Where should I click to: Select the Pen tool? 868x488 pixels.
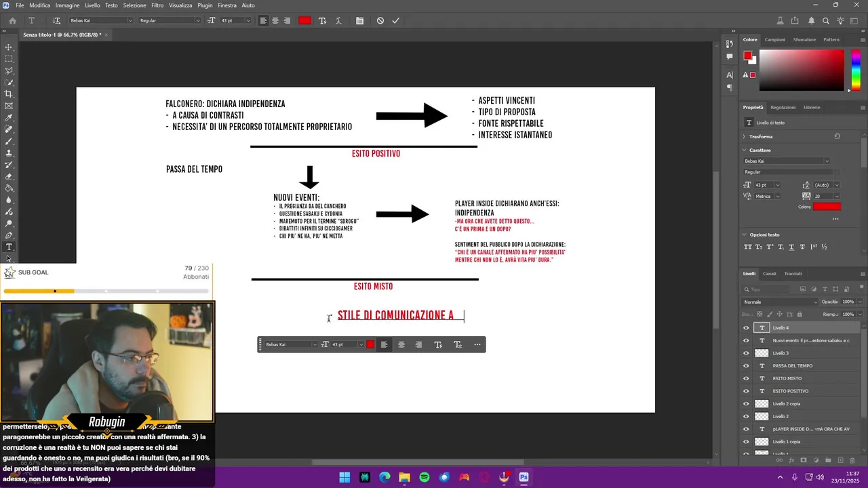coord(9,235)
